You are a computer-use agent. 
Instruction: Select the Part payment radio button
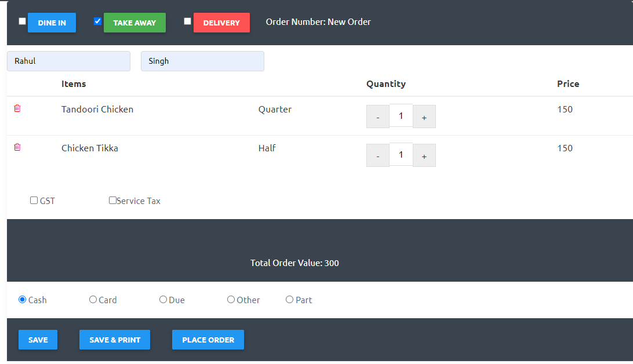click(290, 300)
